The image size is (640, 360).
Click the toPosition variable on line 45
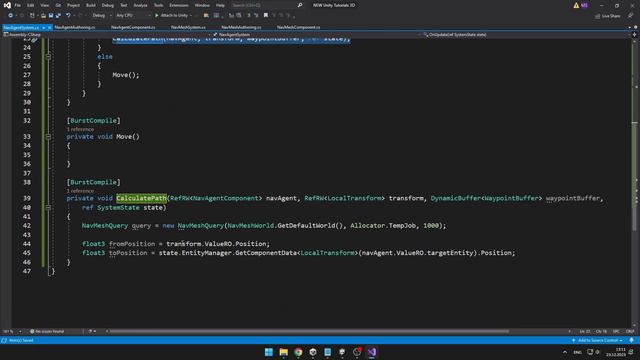[x=128, y=253]
